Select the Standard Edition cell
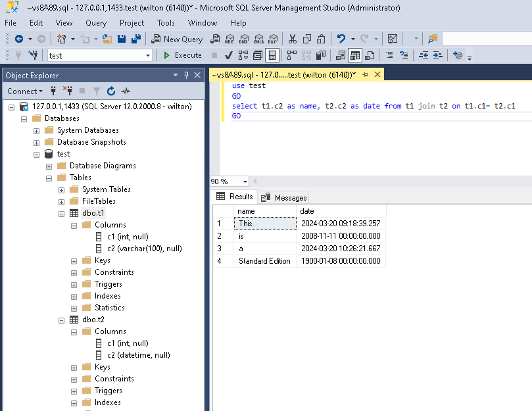The height and width of the screenshot is (411, 532). click(x=265, y=261)
